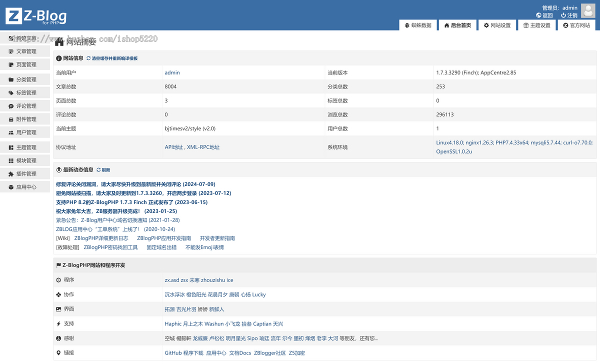
Task: Open 插件管理 in the sidebar
Action: 25,173
